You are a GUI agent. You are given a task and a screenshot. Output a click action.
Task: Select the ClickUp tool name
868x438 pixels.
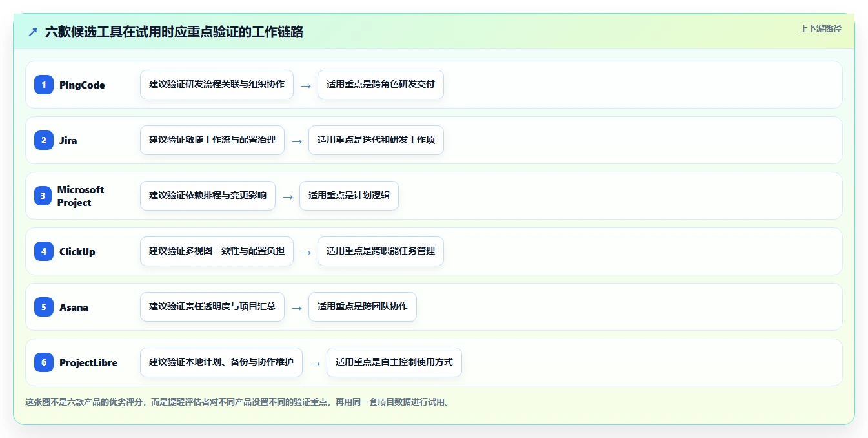coord(77,251)
